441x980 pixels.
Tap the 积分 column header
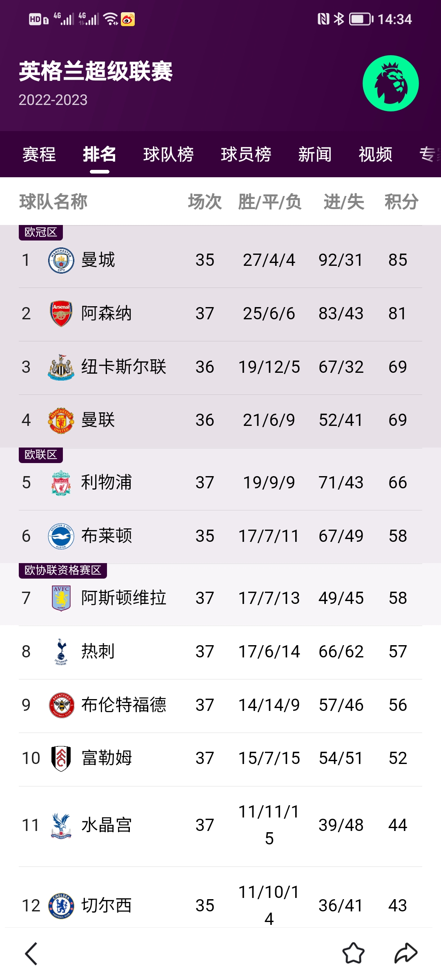tap(401, 202)
